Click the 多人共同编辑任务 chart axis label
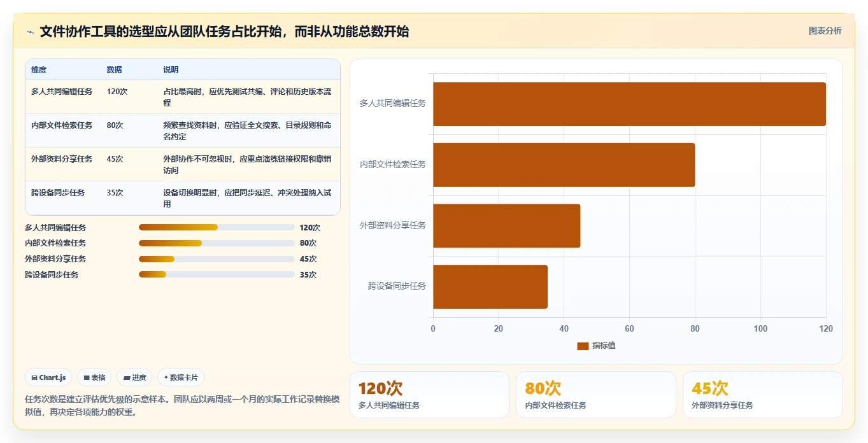868x443 pixels. pos(393,103)
